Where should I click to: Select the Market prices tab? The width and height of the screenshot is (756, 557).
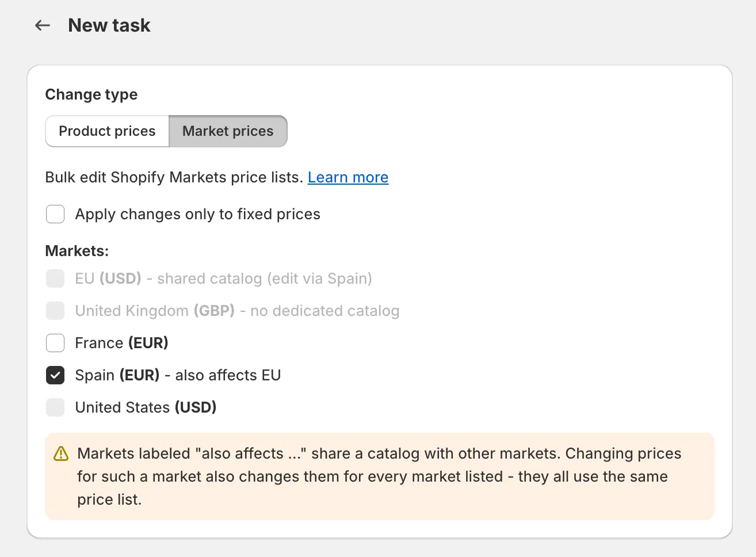[x=228, y=131]
